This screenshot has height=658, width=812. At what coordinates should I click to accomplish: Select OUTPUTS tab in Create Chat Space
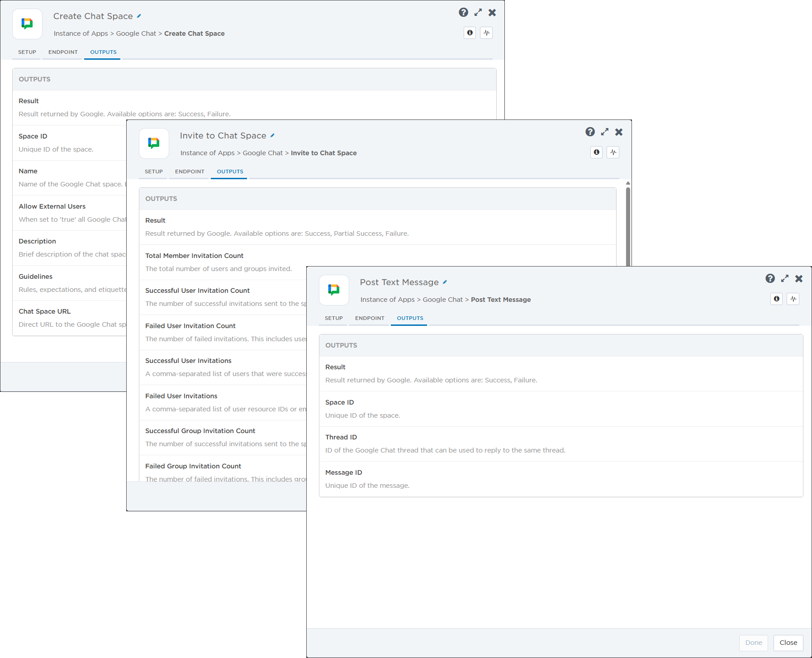103,52
